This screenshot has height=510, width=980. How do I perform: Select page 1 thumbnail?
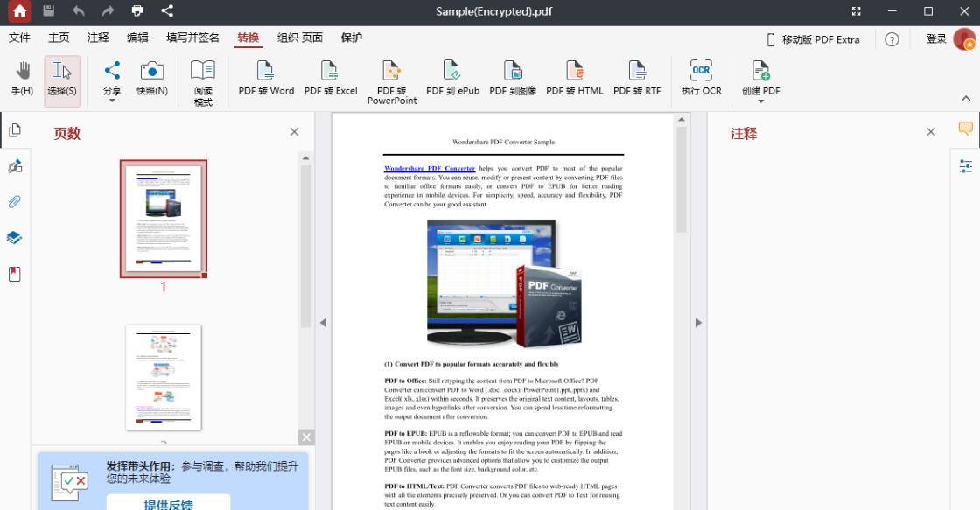[x=163, y=219]
